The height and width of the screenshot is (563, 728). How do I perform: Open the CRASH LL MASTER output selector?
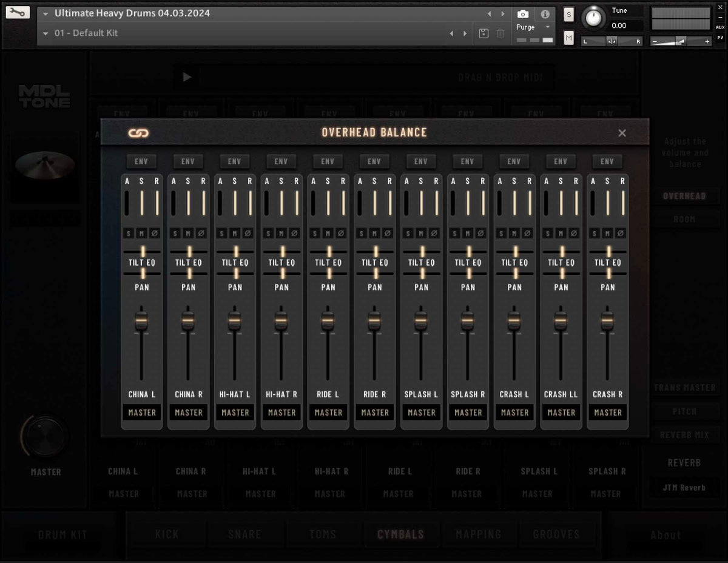561,413
